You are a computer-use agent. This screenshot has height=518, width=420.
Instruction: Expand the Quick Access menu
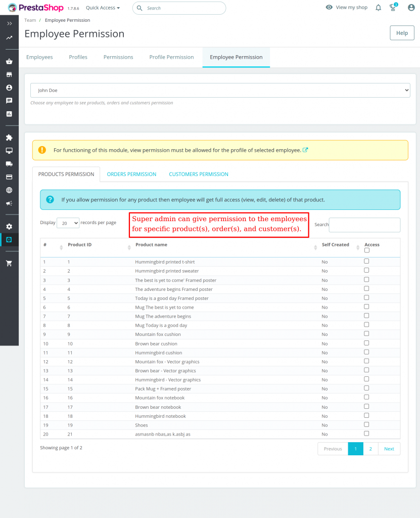click(103, 8)
